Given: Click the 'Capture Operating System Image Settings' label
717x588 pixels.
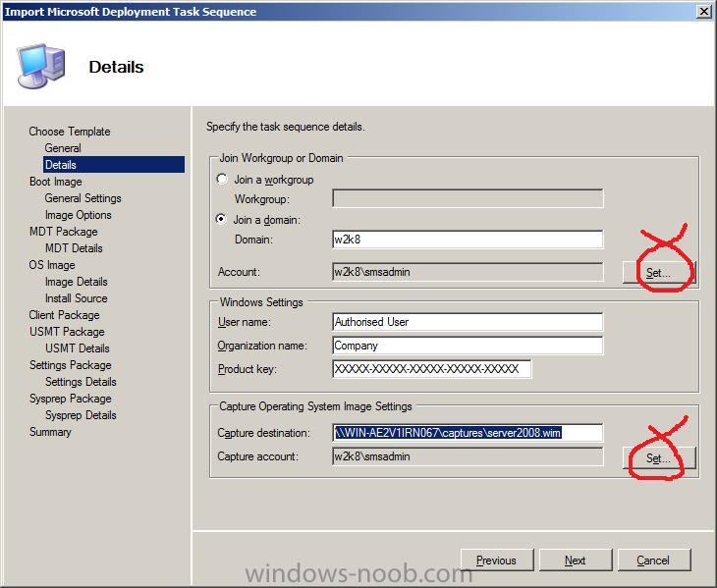Looking at the screenshot, I should (315, 406).
